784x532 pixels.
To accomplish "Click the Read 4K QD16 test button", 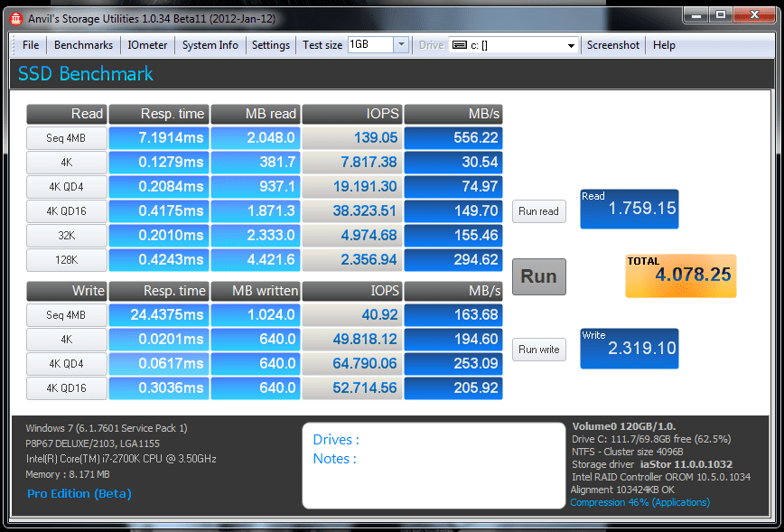I will 67,211.
